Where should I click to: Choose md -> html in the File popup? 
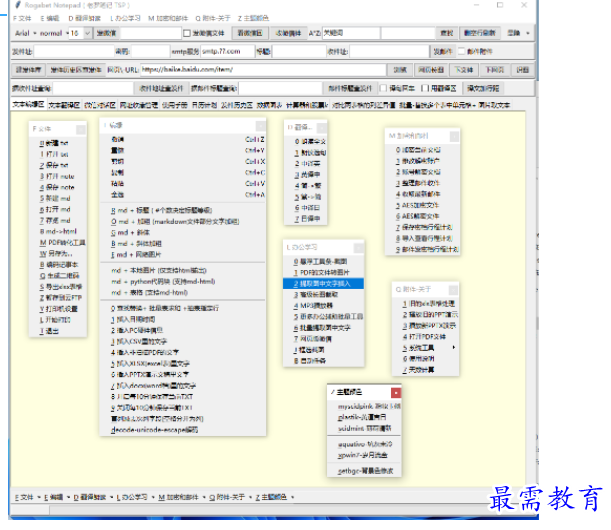60,231
